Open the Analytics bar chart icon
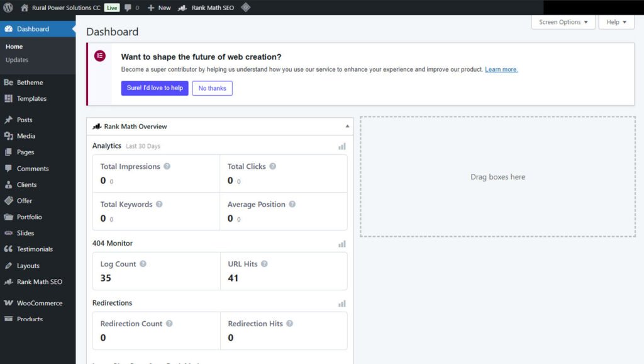This screenshot has height=364, width=644. 342,146
